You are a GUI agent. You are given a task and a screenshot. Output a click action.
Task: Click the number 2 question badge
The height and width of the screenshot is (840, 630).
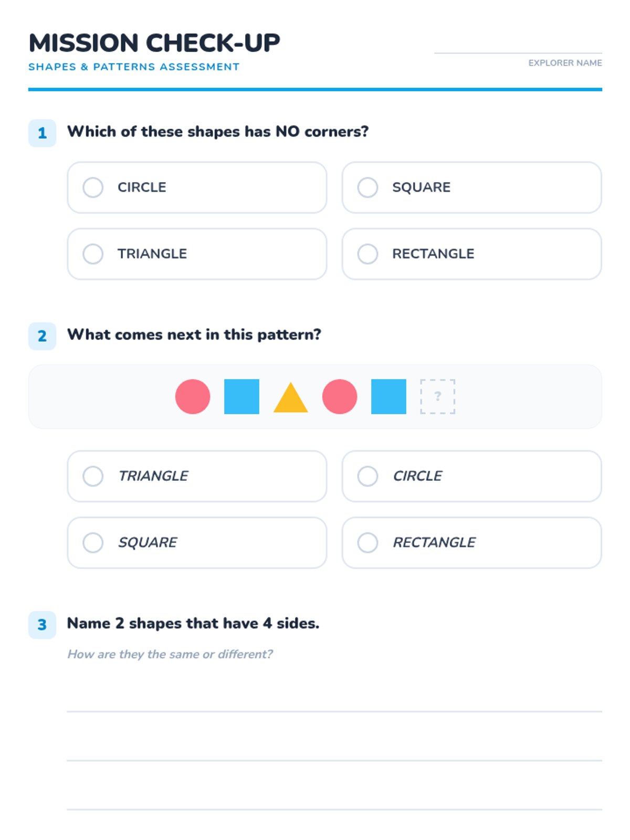coord(42,336)
